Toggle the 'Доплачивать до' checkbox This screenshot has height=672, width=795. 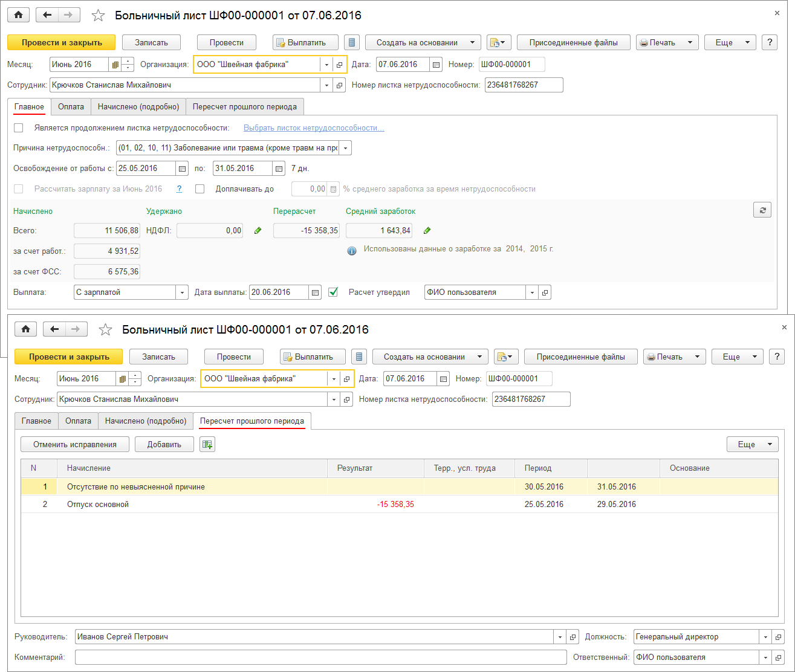click(200, 189)
